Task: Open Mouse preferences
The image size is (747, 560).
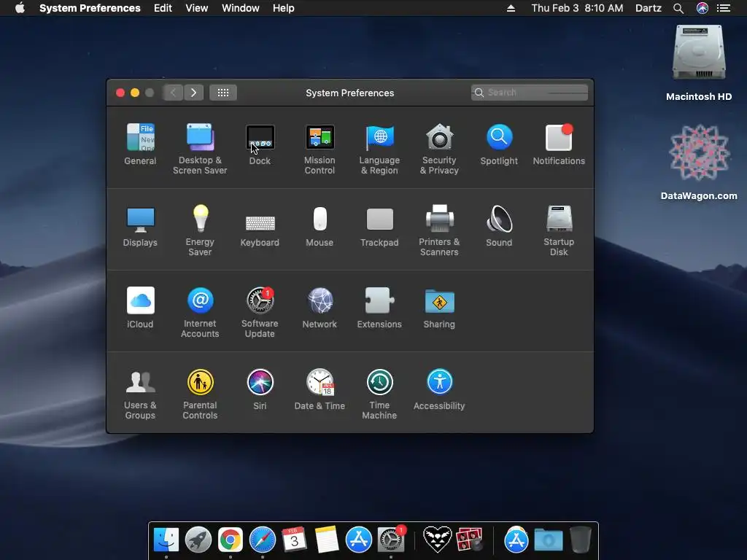Action: [320, 226]
